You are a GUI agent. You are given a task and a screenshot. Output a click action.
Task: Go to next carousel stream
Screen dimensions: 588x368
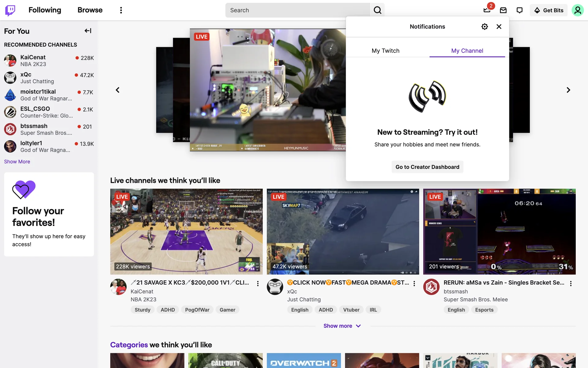coord(568,90)
